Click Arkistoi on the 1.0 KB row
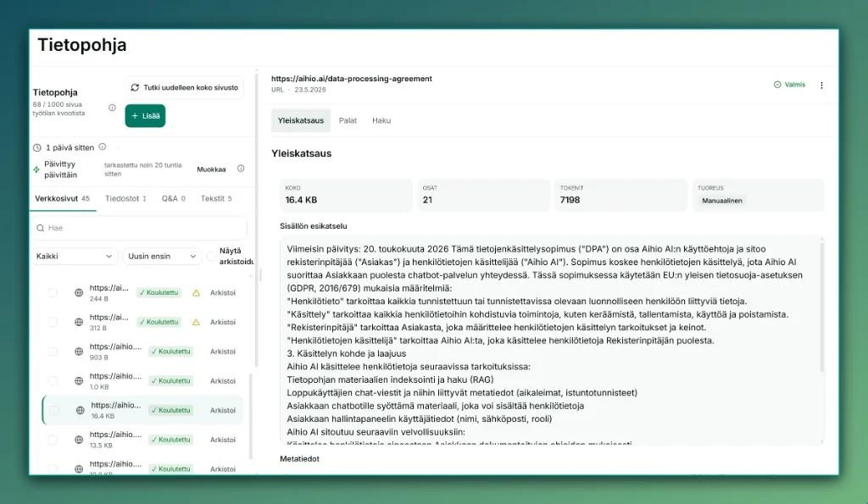Viewport: 868px width, 504px height. pyautogui.click(x=223, y=380)
